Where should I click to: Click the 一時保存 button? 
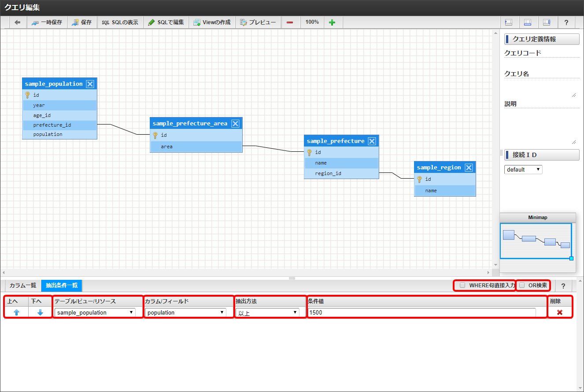coord(47,22)
